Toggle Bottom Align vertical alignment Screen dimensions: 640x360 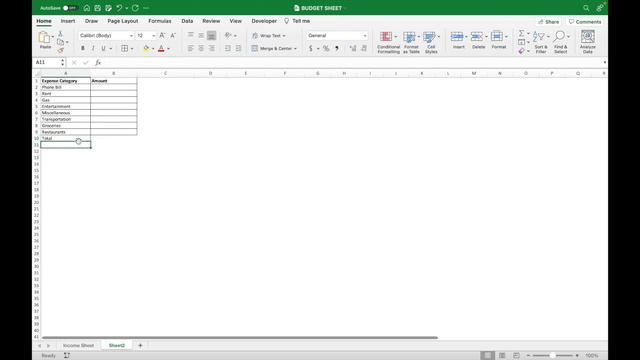tap(211, 36)
